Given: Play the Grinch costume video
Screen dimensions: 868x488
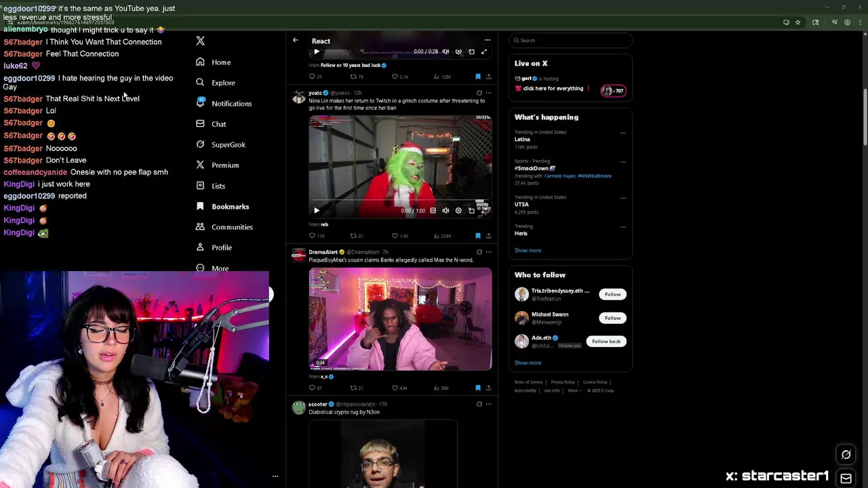Looking at the screenshot, I should 316,211.
